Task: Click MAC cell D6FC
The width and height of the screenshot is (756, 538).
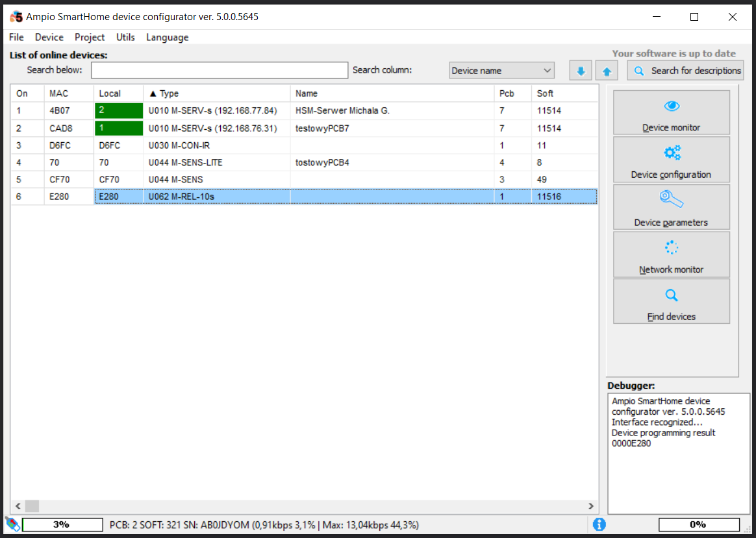Action: tap(69, 145)
